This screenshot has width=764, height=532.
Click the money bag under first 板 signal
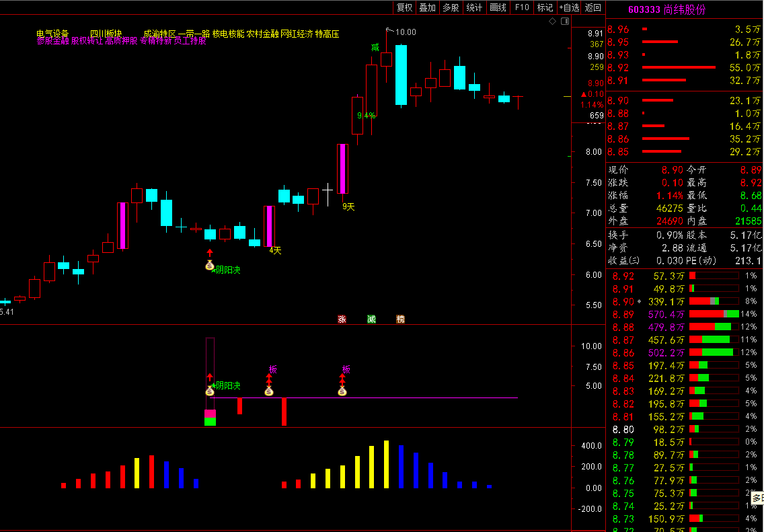pos(268,391)
